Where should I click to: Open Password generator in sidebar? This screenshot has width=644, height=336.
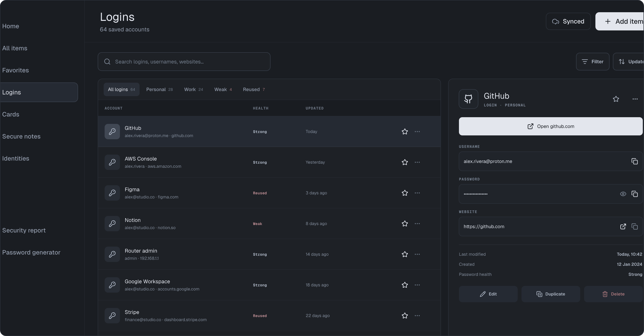click(31, 252)
